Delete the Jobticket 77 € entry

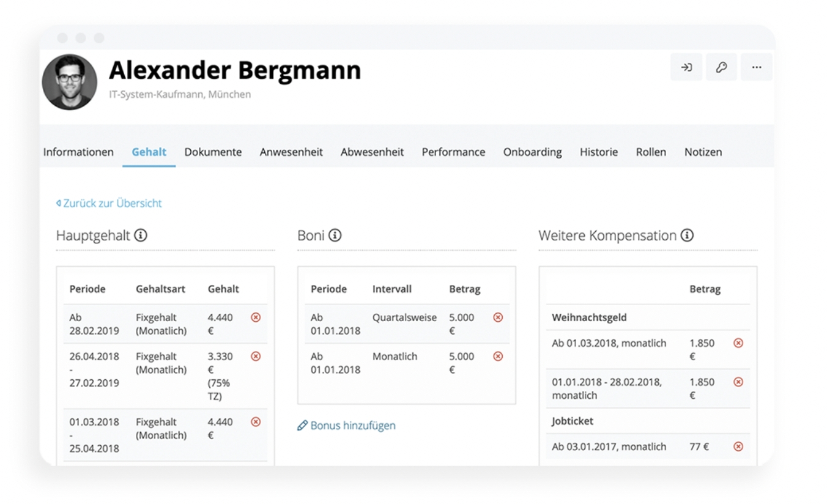click(x=738, y=447)
